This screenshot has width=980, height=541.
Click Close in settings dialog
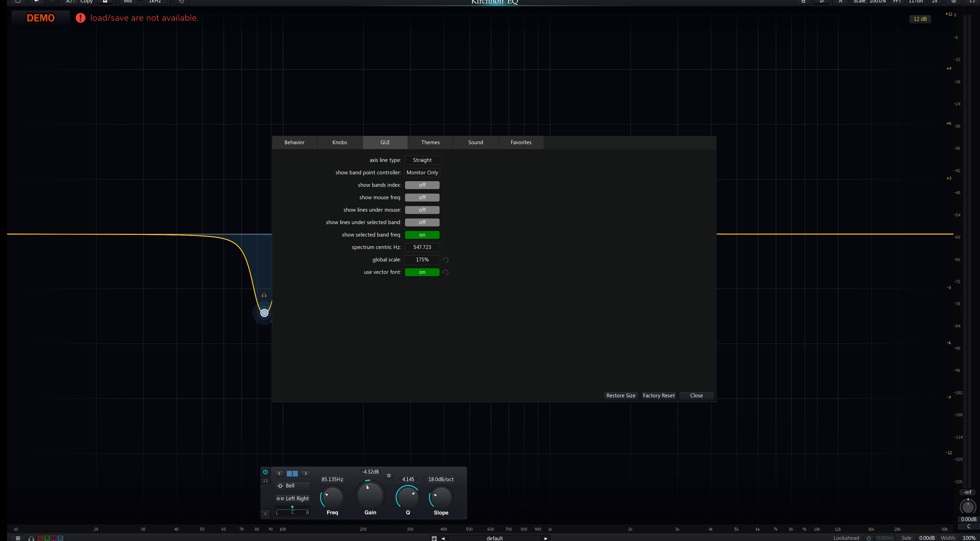(x=696, y=395)
